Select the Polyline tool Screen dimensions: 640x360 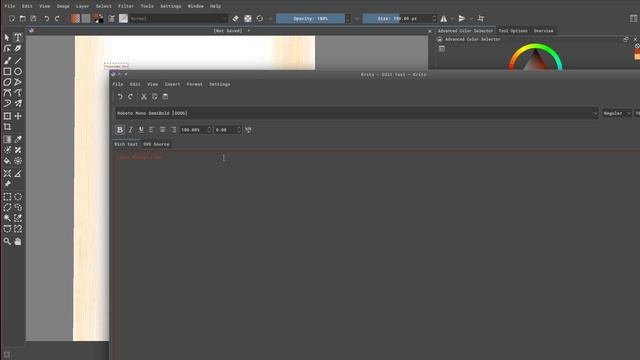coord(18,82)
